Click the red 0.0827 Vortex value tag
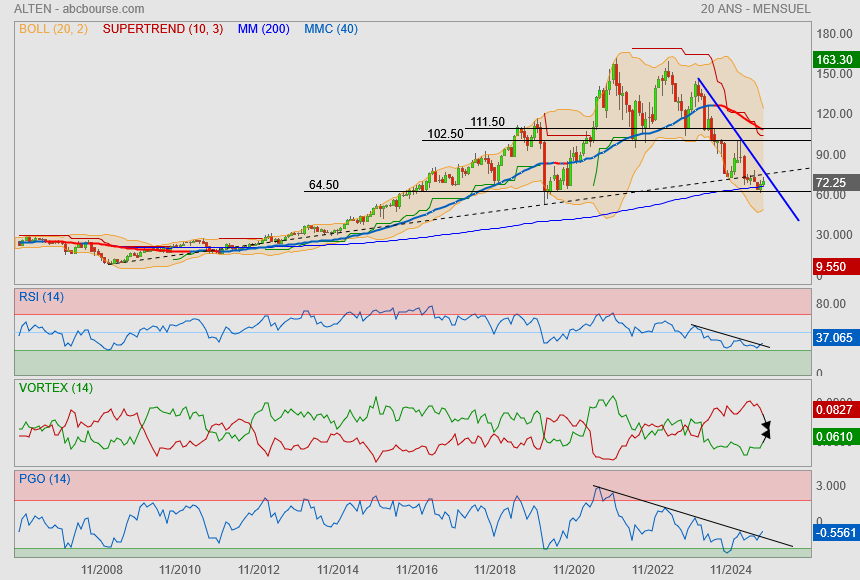Screen dimensions: 860x580 [x=834, y=410]
